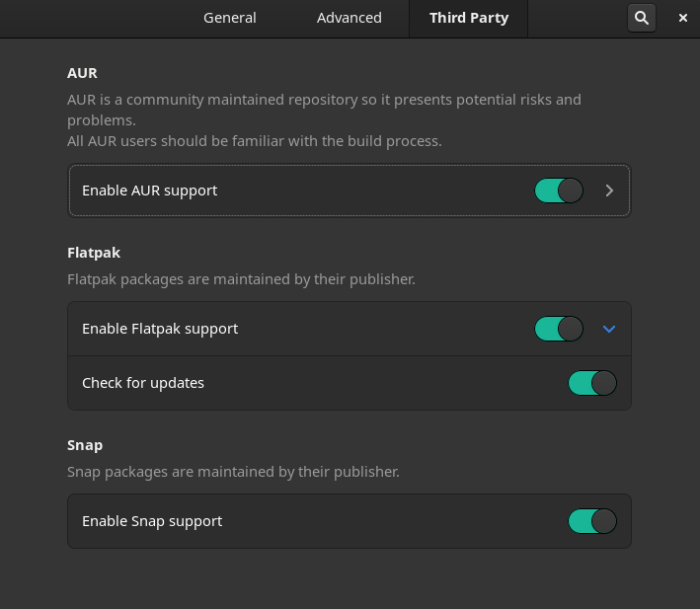The height and width of the screenshot is (609, 700).
Task: Click the Snap section heading
Action: coord(85,445)
